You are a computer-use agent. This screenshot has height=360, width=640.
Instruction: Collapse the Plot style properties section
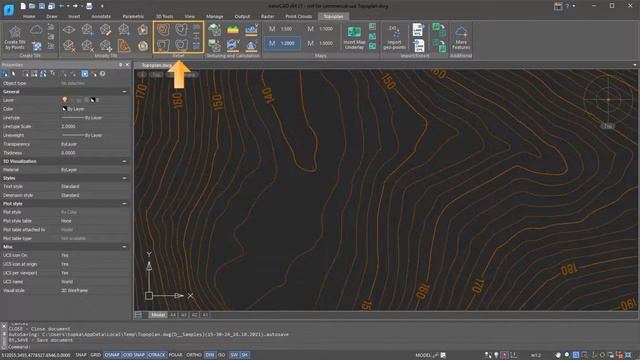pos(124,203)
